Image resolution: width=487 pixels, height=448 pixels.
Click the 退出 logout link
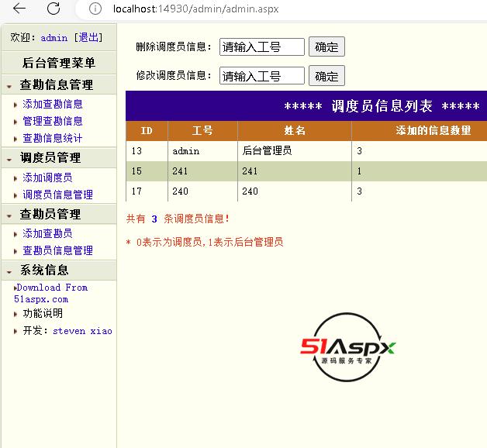click(88, 38)
